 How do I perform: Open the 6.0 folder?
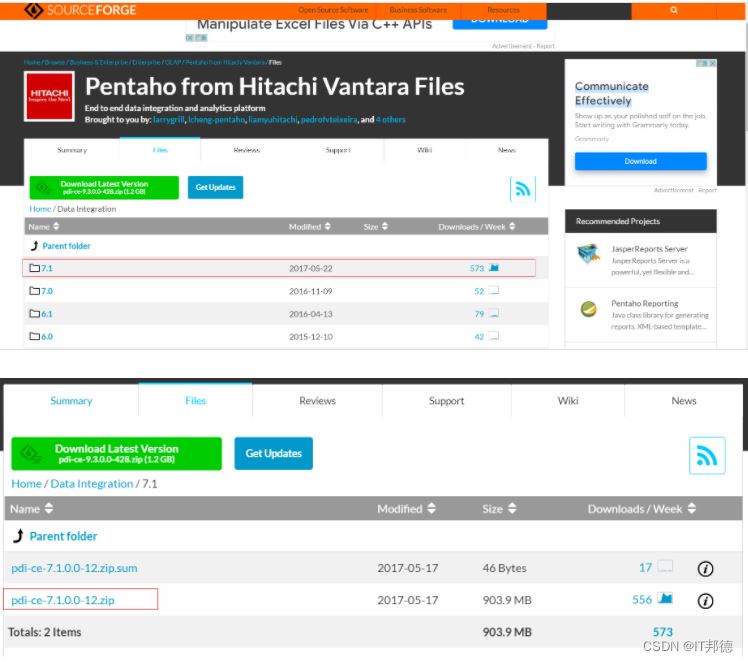[x=46, y=337]
